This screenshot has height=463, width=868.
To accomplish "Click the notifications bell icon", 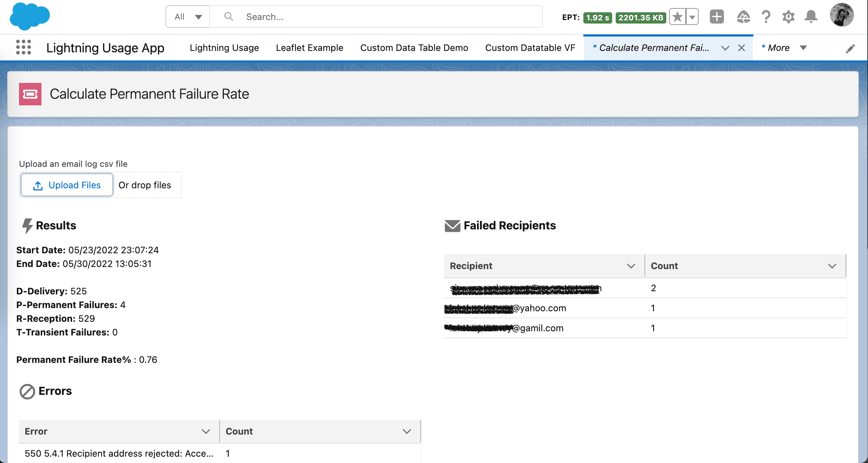I will (812, 17).
